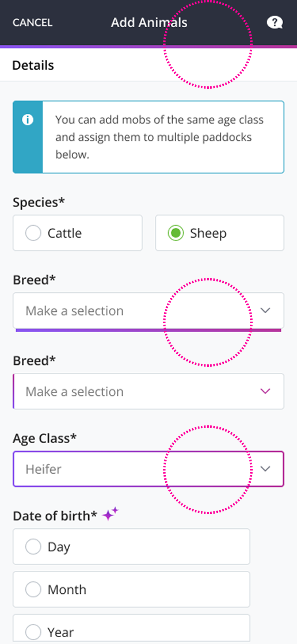This screenshot has width=297, height=644.
Task: Click the purple chevron in second Breed field
Action: [x=265, y=391]
